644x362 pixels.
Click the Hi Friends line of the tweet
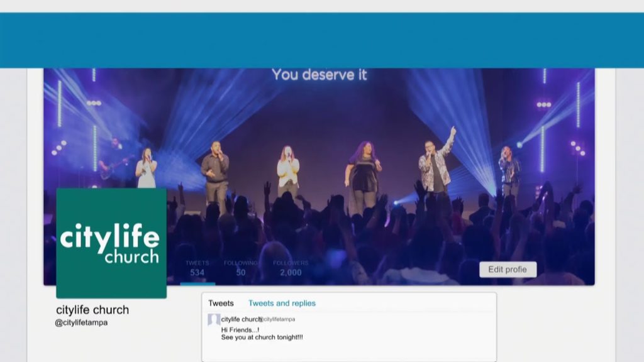[x=240, y=329]
